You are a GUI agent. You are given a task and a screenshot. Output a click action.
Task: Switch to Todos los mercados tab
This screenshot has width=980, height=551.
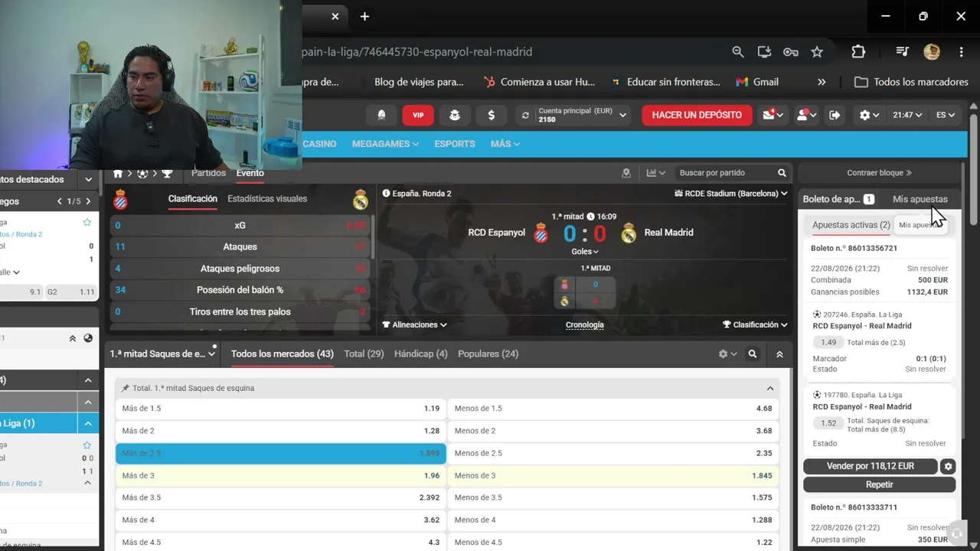(x=283, y=354)
